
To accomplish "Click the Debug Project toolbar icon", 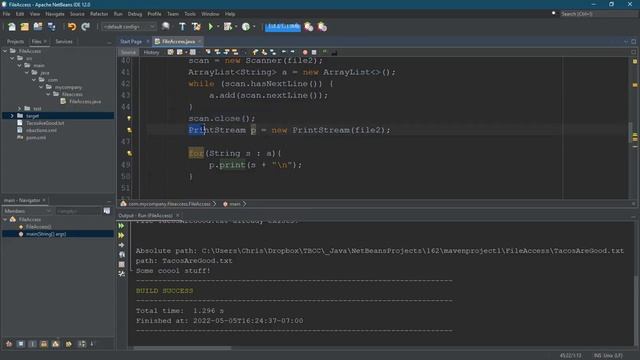I will [x=228, y=27].
